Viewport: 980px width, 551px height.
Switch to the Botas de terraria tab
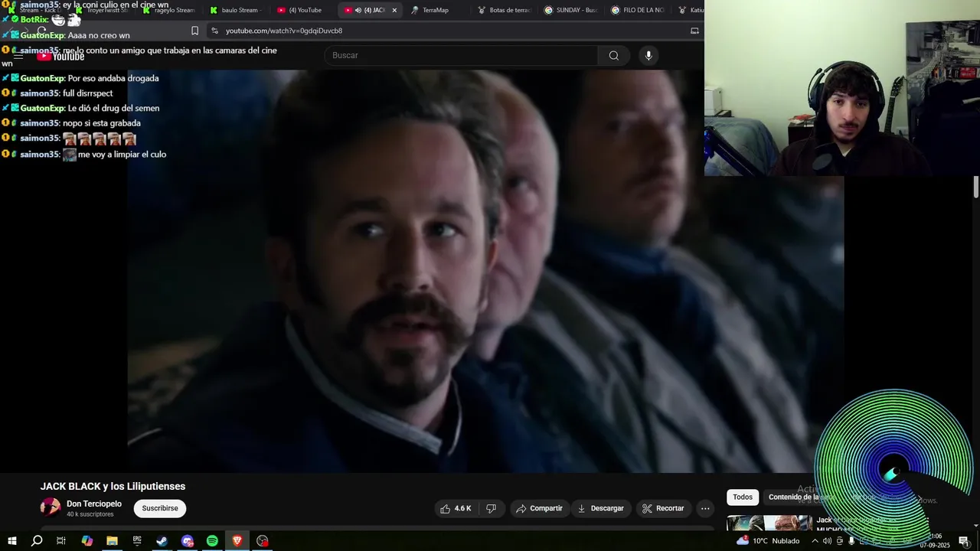click(x=504, y=10)
